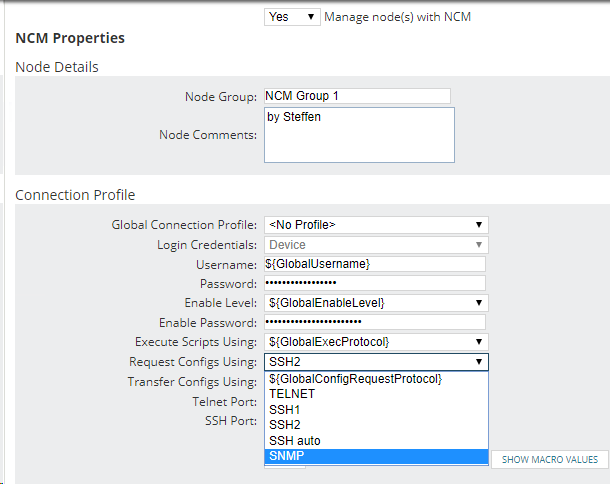Click the Show Macro Values button
The image size is (610, 484).
[550, 459]
